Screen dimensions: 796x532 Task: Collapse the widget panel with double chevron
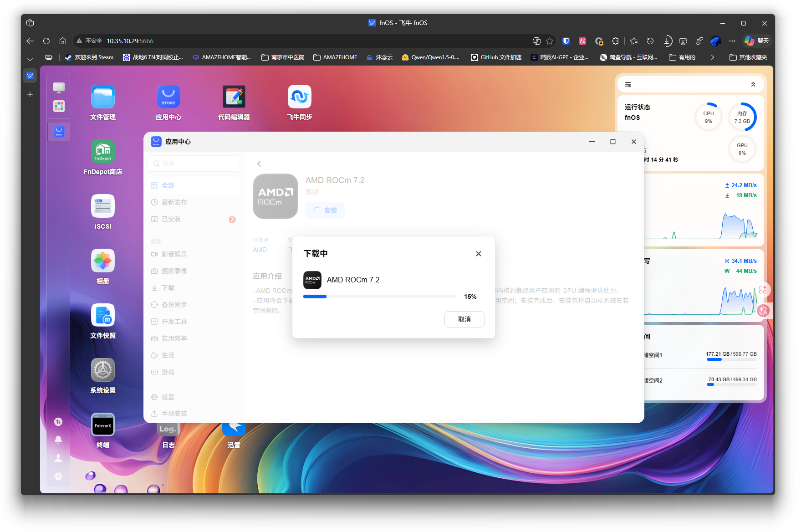coord(753,85)
